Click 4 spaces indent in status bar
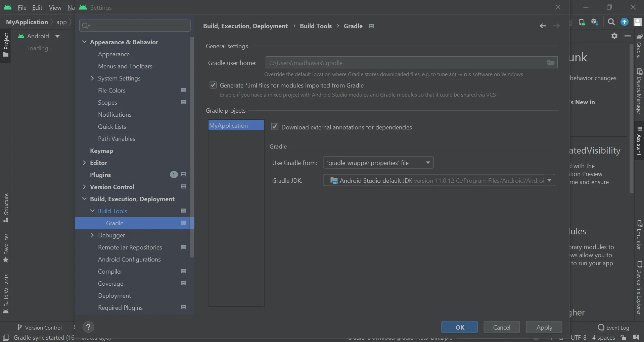This screenshot has height=342, width=644. pyautogui.click(x=603, y=338)
